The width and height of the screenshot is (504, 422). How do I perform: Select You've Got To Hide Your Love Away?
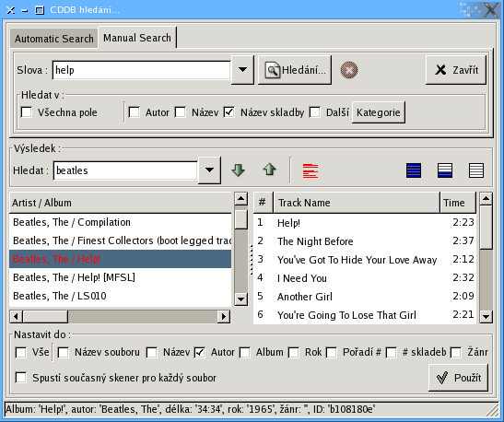click(x=365, y=260)
